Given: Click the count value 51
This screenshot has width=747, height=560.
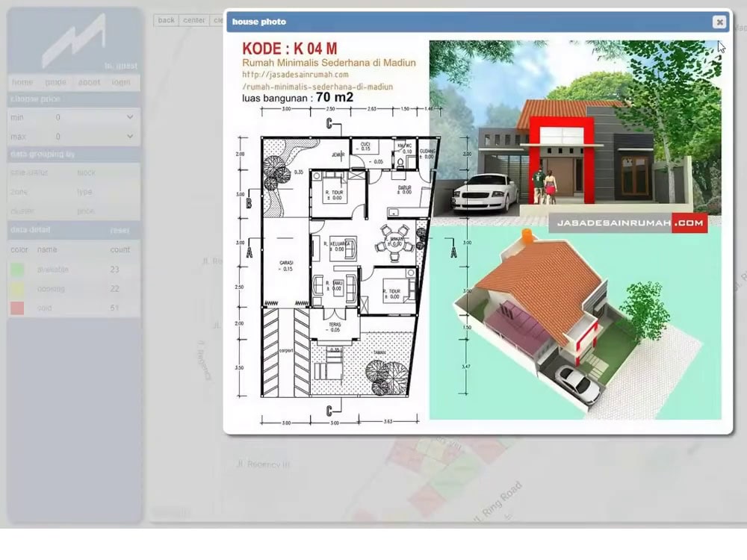Looking at the screenshot, I should click(x=114, y=308).
